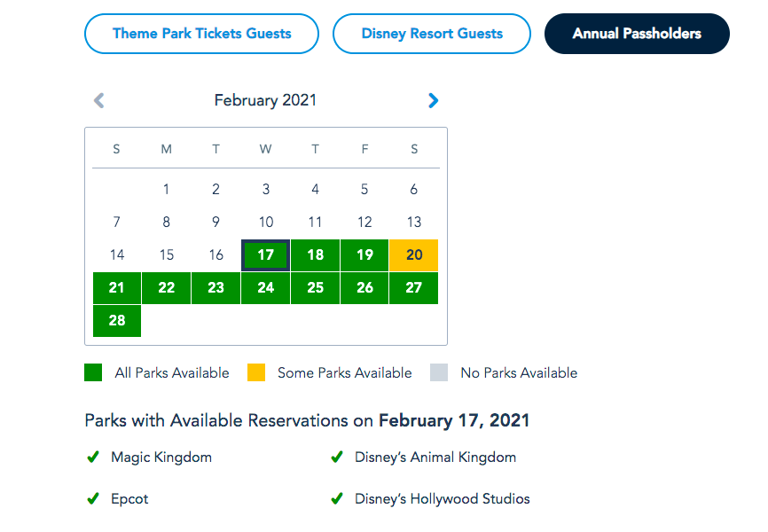Image resolution: width=768 pixels, height=532 pixels.
Task: Click green checkmark beside Magic Kingdom
Action: coord(92,458)
